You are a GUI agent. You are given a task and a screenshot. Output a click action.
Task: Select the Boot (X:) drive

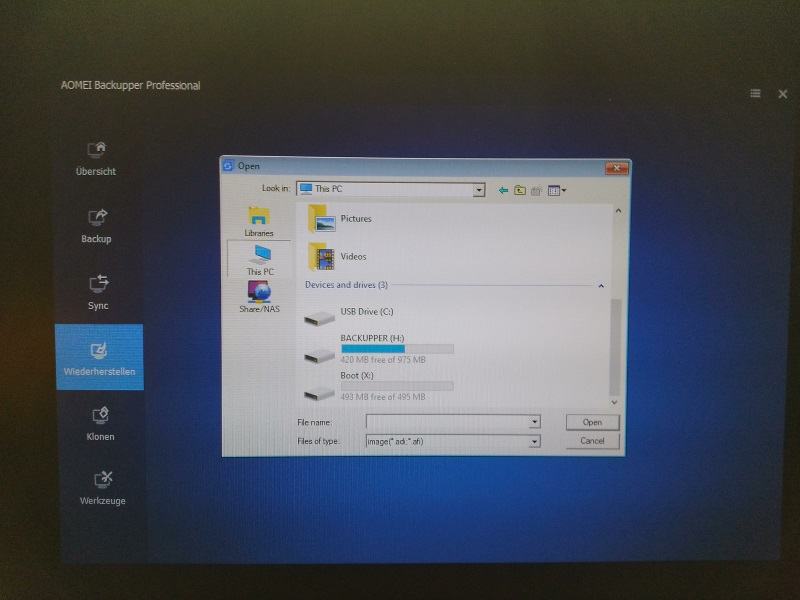click(379, 387)
